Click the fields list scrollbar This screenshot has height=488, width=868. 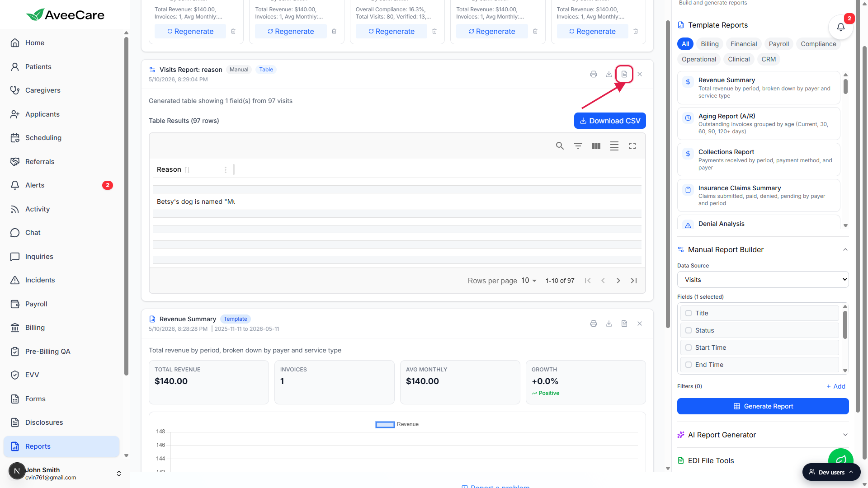click(845, 324)
